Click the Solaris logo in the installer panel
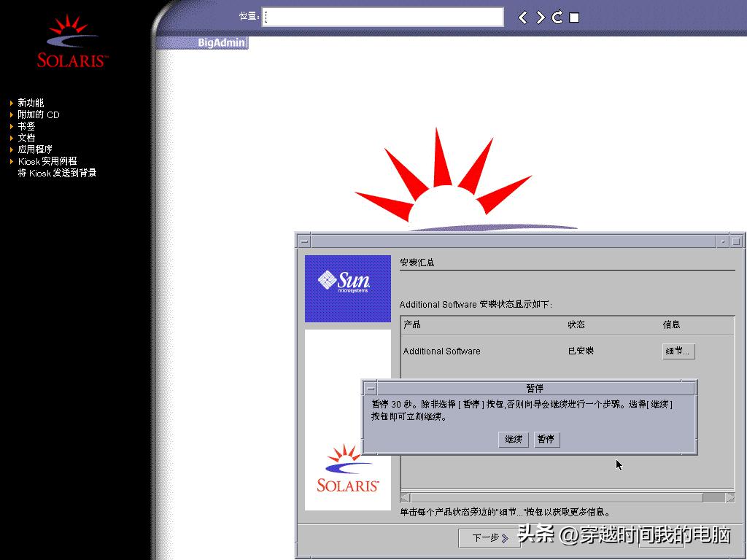The image size is (747, 560). pos(348,469)
